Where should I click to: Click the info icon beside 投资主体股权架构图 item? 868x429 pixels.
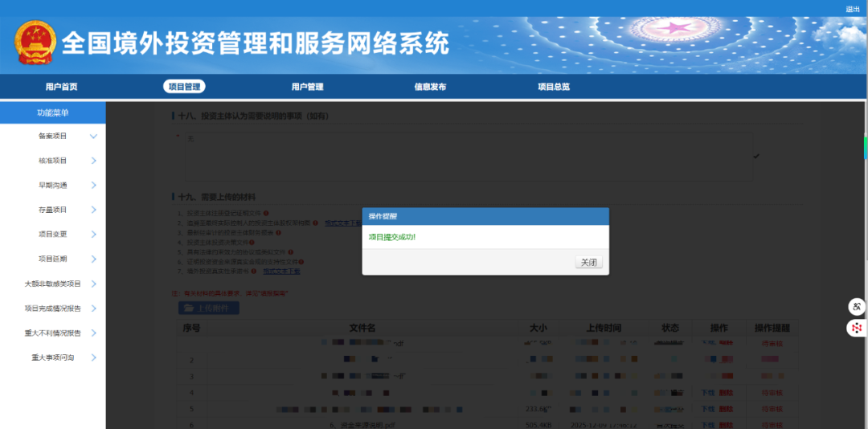[x=316, y=223]
